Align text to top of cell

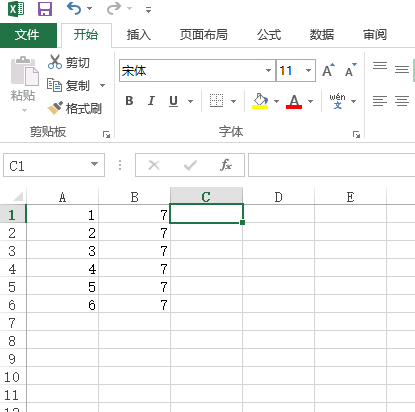point(380,66)
